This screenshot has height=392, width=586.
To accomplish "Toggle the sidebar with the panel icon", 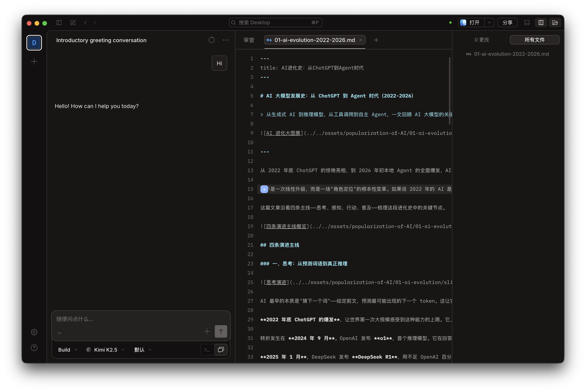I will 59,23.
